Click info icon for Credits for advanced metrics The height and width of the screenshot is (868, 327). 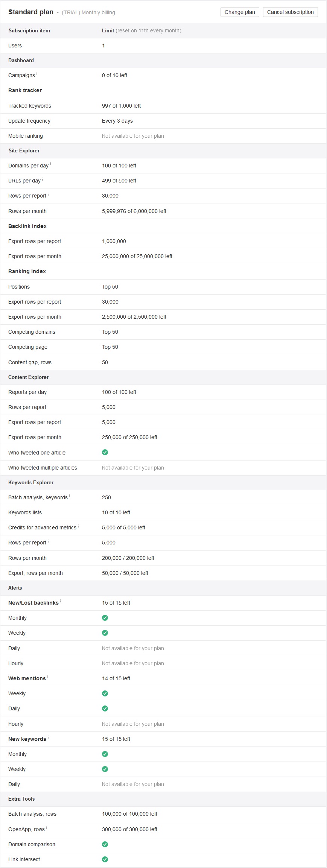[78, 526]
